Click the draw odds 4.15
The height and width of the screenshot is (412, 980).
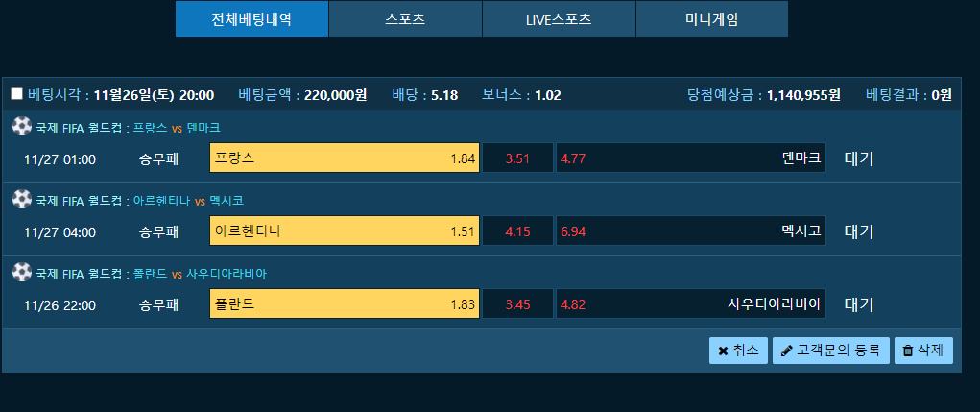click(x=517, y=230)
